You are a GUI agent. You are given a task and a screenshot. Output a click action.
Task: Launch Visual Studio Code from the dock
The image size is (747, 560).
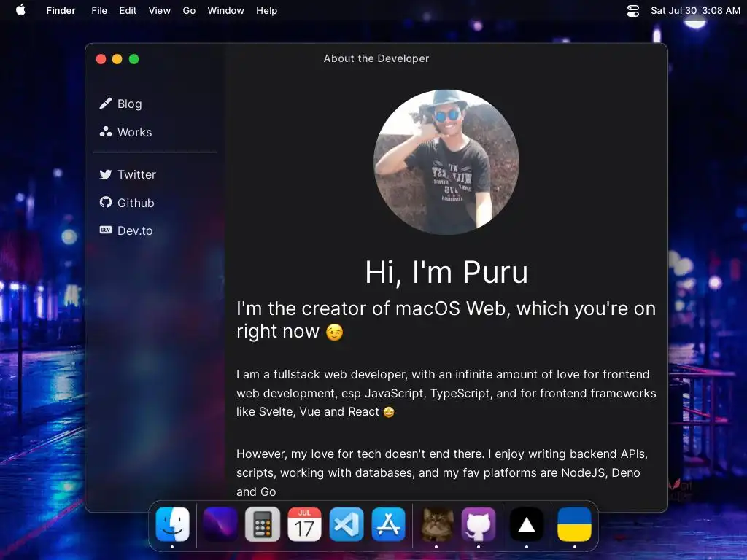[x=347, y=524]
